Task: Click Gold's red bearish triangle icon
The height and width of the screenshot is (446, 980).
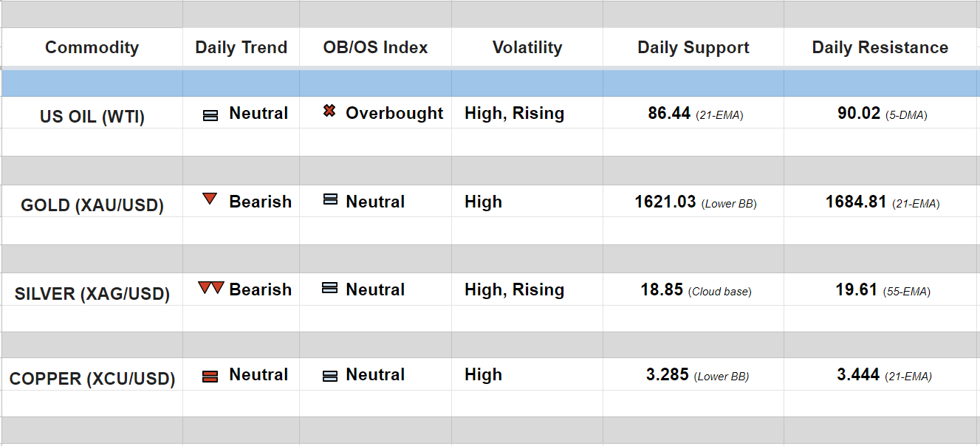Action: tap(210, 199)
